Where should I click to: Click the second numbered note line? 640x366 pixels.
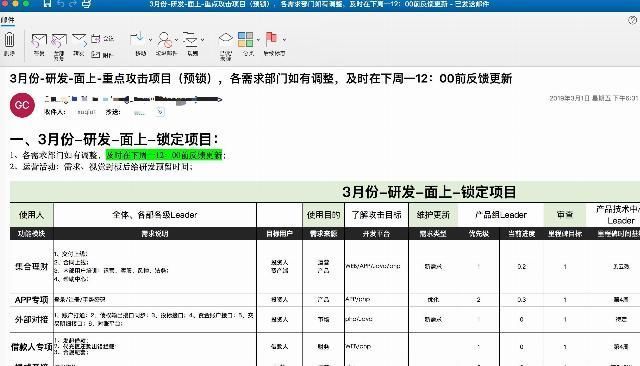(x=101, y=166)
